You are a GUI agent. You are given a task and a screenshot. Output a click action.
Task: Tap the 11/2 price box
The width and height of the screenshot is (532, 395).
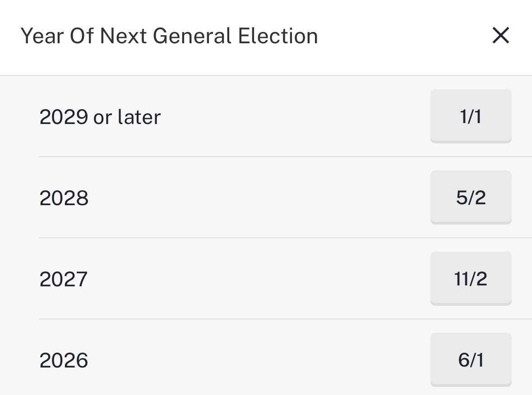(x=471, y=278)
